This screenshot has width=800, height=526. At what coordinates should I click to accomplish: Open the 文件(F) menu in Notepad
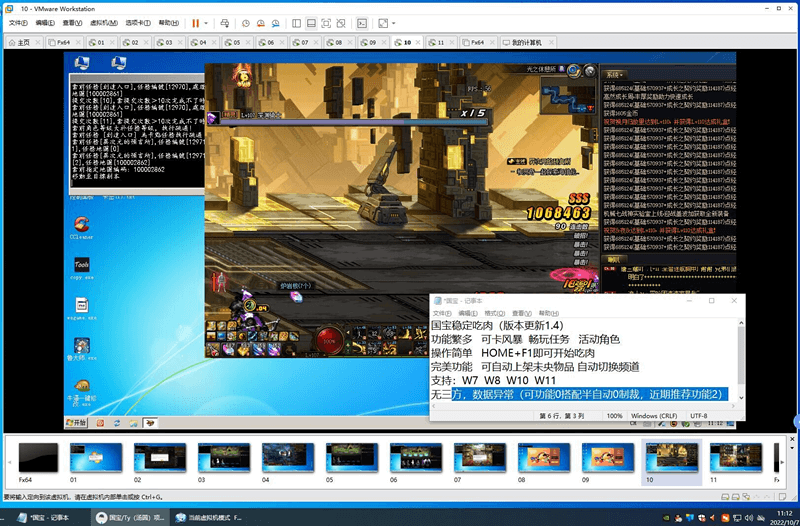click(x=442, y=313)
